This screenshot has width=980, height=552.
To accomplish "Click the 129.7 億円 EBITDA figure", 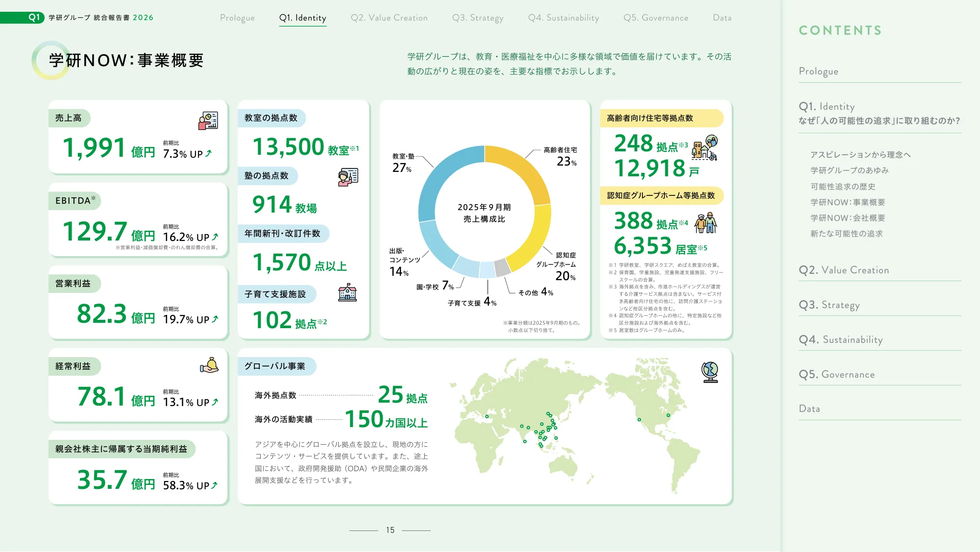I will [x=108, y=232].
